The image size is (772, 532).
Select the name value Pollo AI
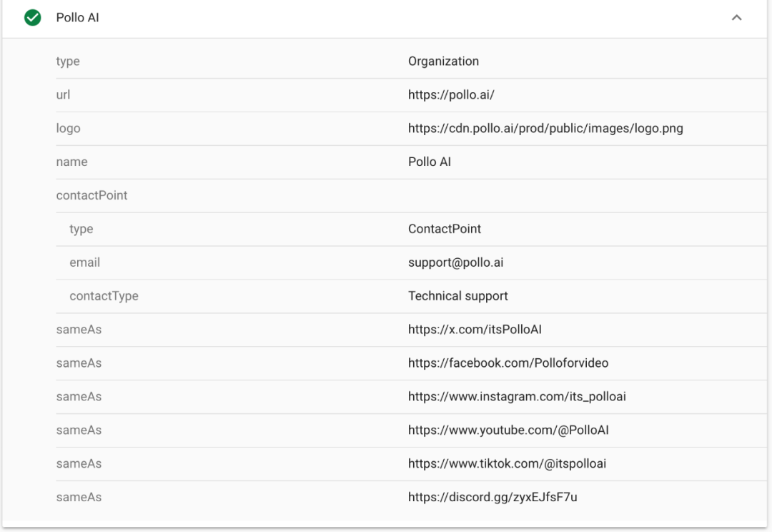[x=430, y=162]
